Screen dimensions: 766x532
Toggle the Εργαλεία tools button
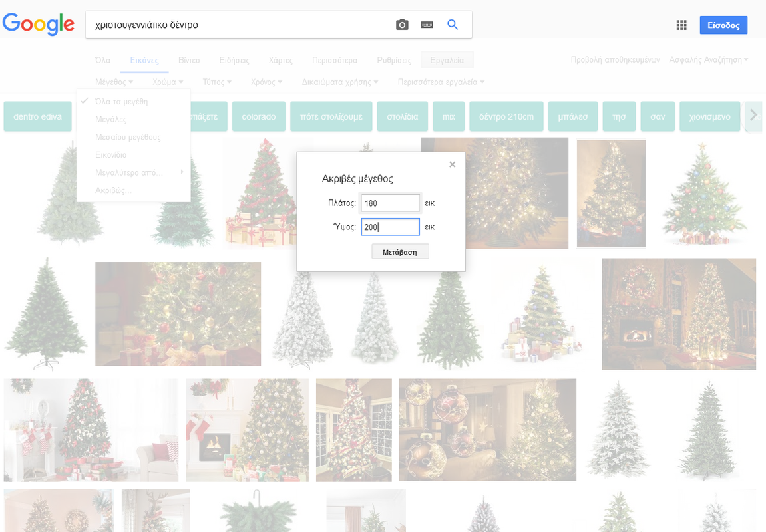[x=447, y=60]
